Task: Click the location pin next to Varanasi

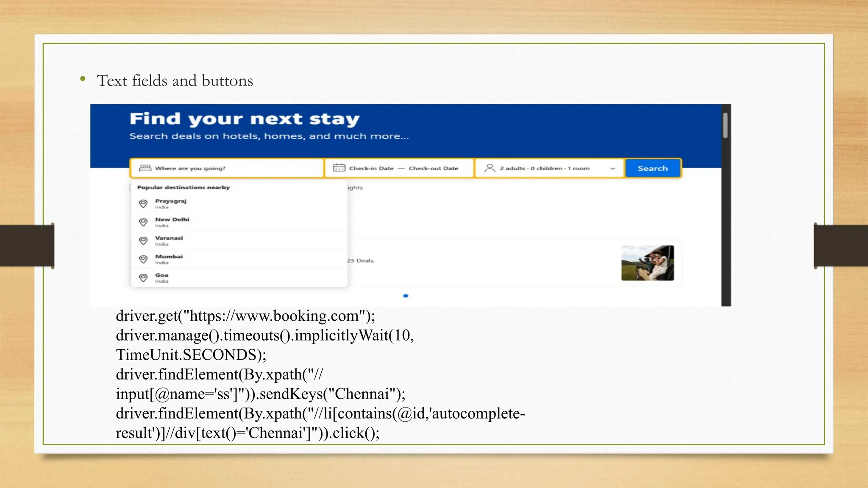Action: [143, 241]
